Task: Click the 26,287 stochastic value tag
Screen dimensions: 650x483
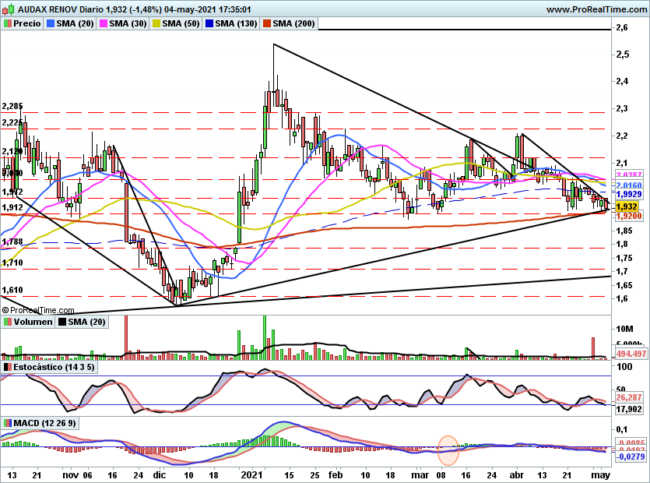Action: pyautogui.click(x=628, y=398)
